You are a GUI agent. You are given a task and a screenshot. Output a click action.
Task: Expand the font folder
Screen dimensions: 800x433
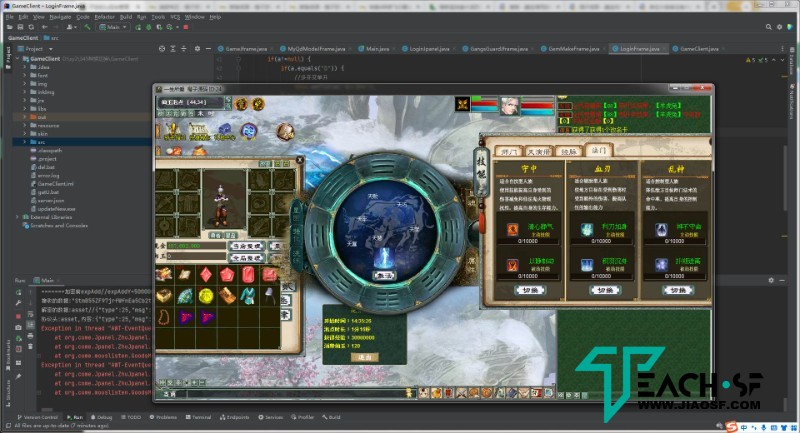pos(24,75)
